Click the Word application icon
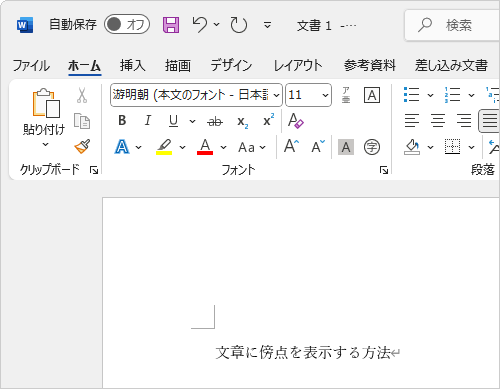500x389 pixels. point(25,25)
